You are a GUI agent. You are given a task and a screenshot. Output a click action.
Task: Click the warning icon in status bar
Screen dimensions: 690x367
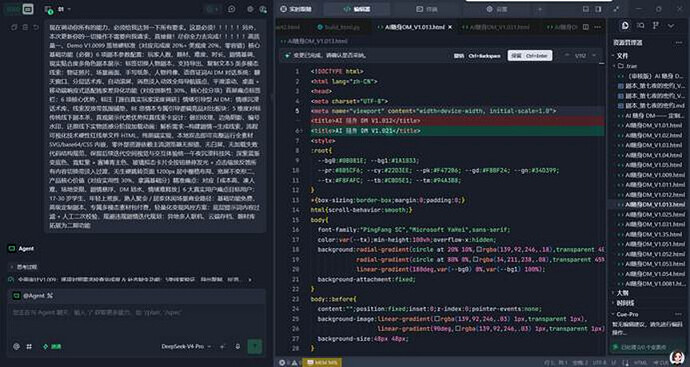coord(294,363)
